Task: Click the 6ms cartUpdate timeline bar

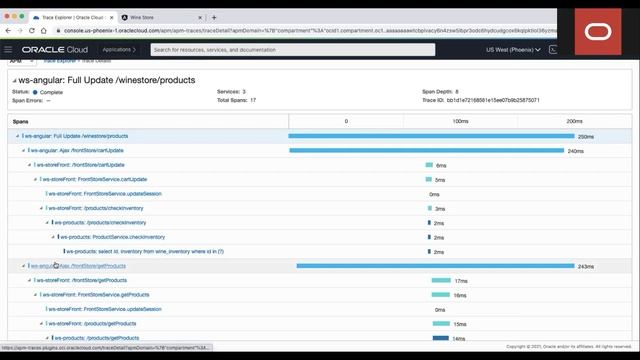Action: pyautogui.click(x=429, y=165)
